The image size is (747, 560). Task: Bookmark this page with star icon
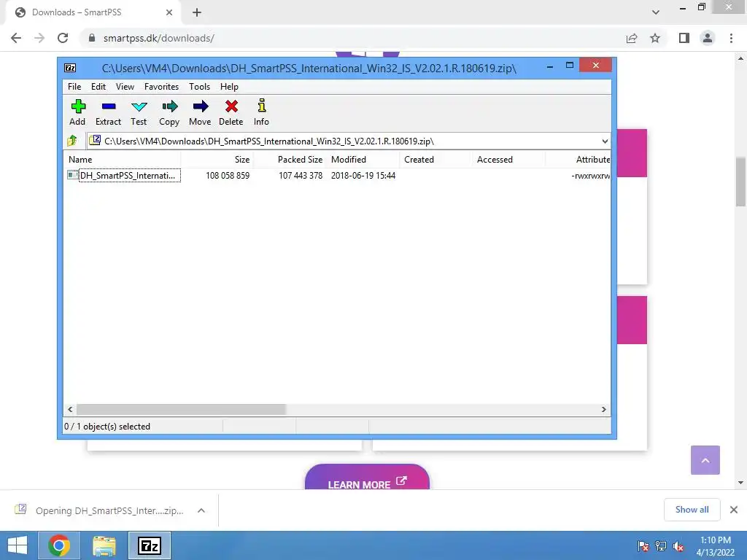[x=655, y=38]
